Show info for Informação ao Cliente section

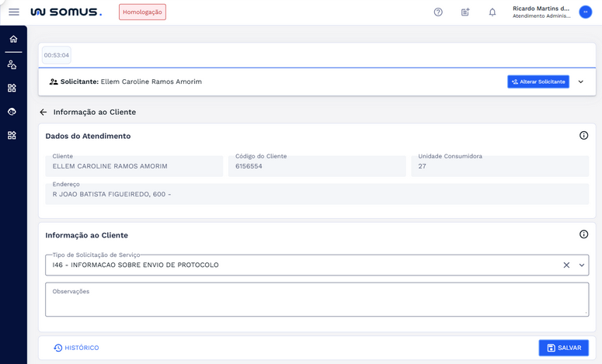coord(583,234)
